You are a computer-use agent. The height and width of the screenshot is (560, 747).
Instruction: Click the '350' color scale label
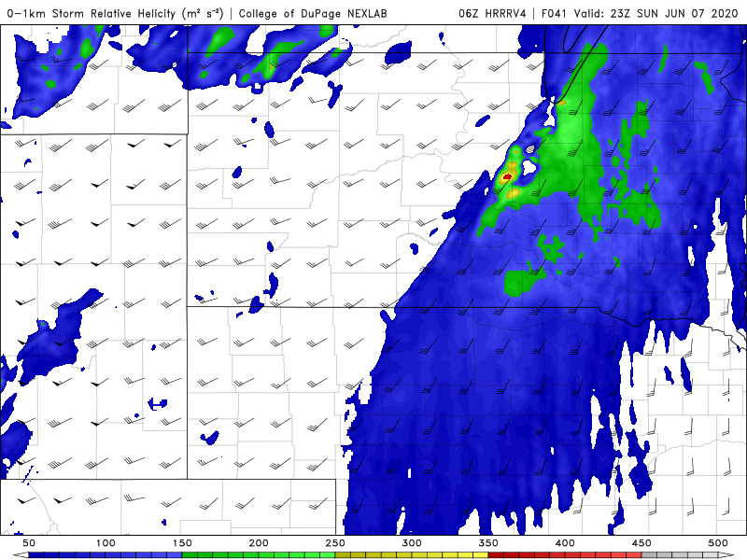(488, 543)
